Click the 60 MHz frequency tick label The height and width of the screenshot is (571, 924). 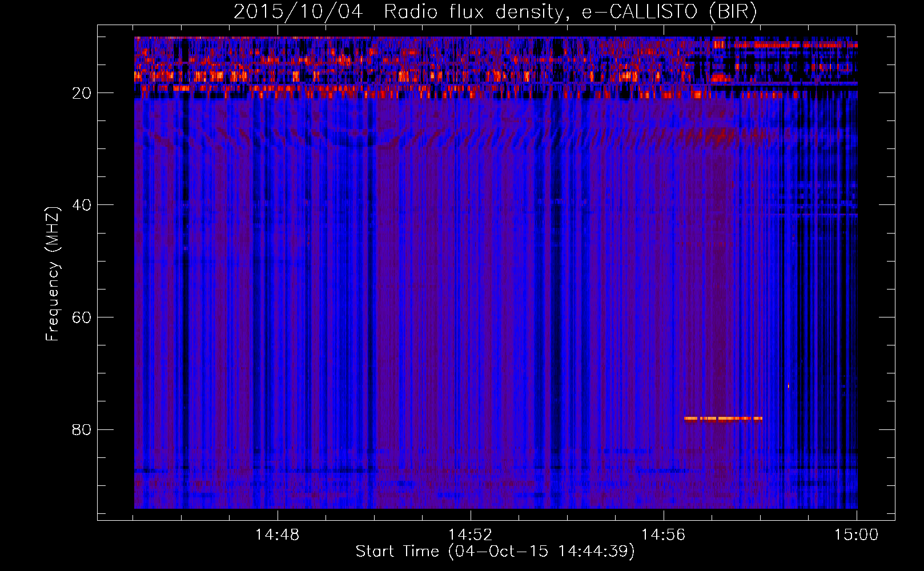click(82, 318)
